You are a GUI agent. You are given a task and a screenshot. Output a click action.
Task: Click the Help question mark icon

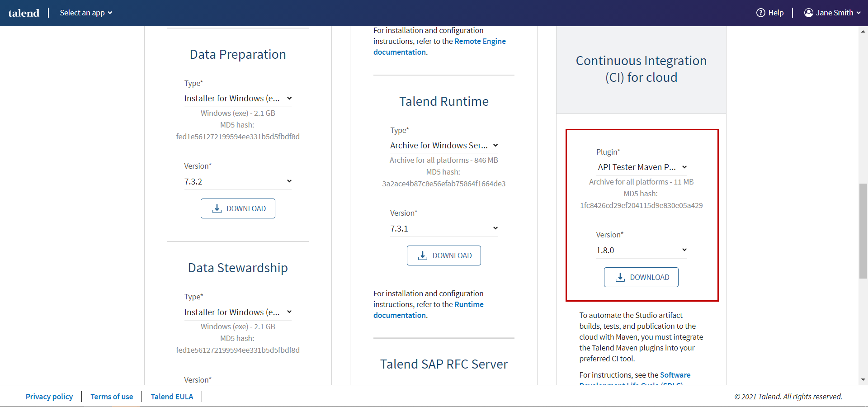click(x=760, y=13)
